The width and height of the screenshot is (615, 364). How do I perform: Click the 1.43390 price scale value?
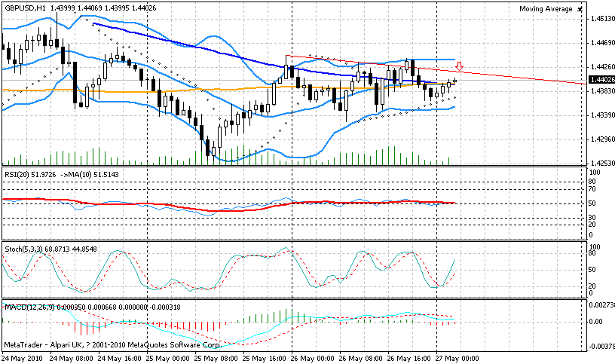pos(602,115)
